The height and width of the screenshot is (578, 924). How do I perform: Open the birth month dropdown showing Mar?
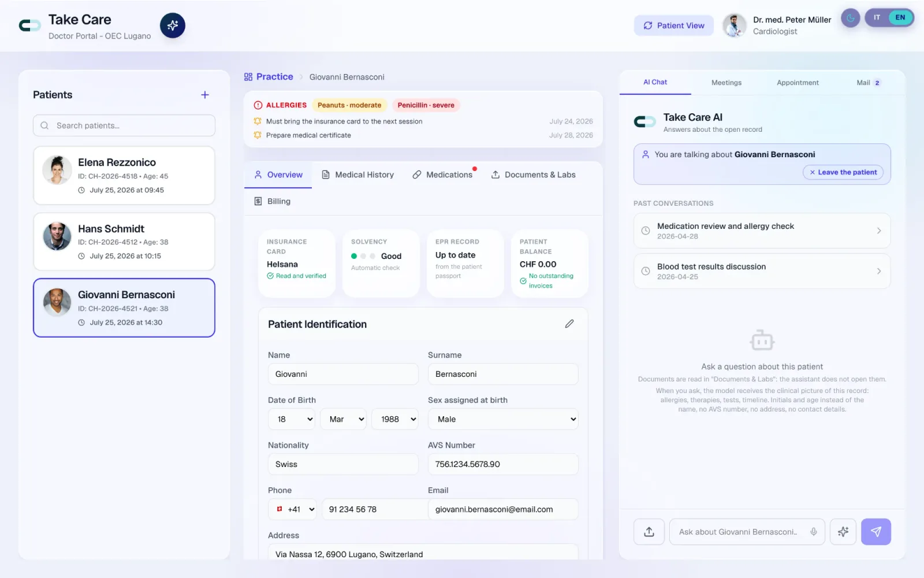point(343,419)
